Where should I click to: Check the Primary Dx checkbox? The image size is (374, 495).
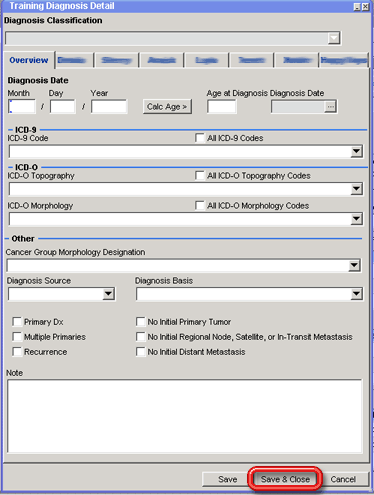coord(17,322)
